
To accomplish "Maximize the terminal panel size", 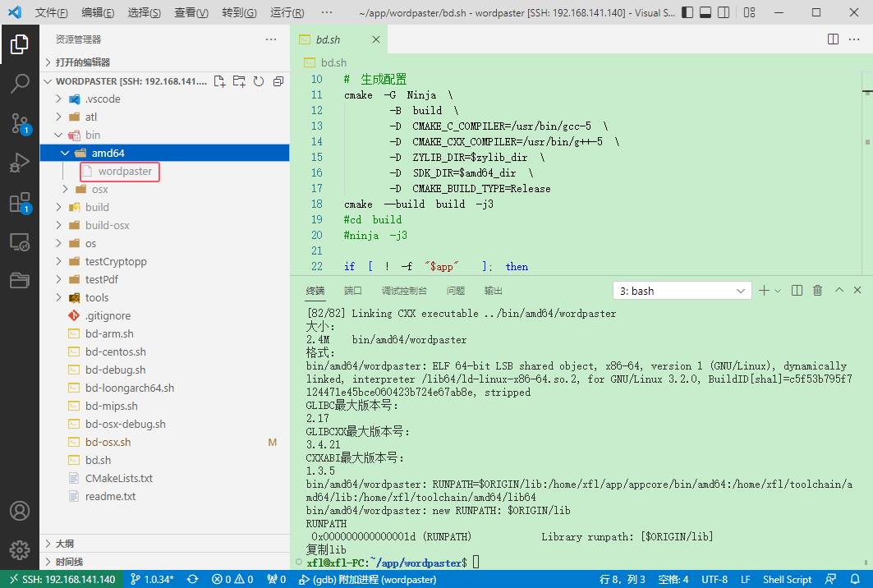I will click(839, 291).
